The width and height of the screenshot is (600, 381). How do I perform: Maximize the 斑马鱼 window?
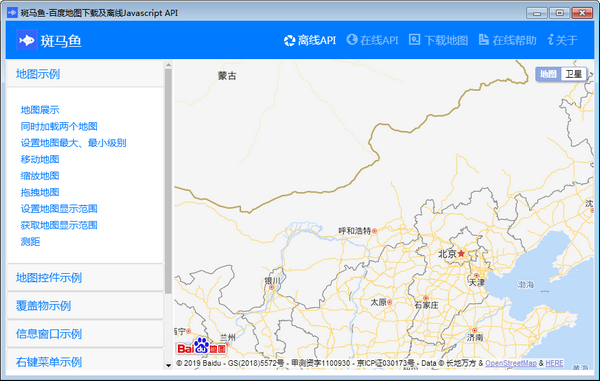coord(559,13)
